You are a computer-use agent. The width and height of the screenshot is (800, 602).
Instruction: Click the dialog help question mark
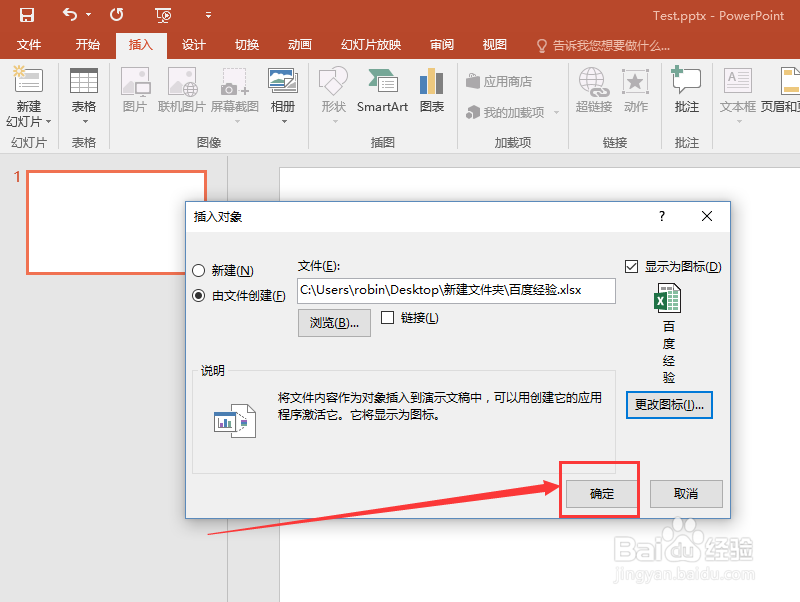662,216
